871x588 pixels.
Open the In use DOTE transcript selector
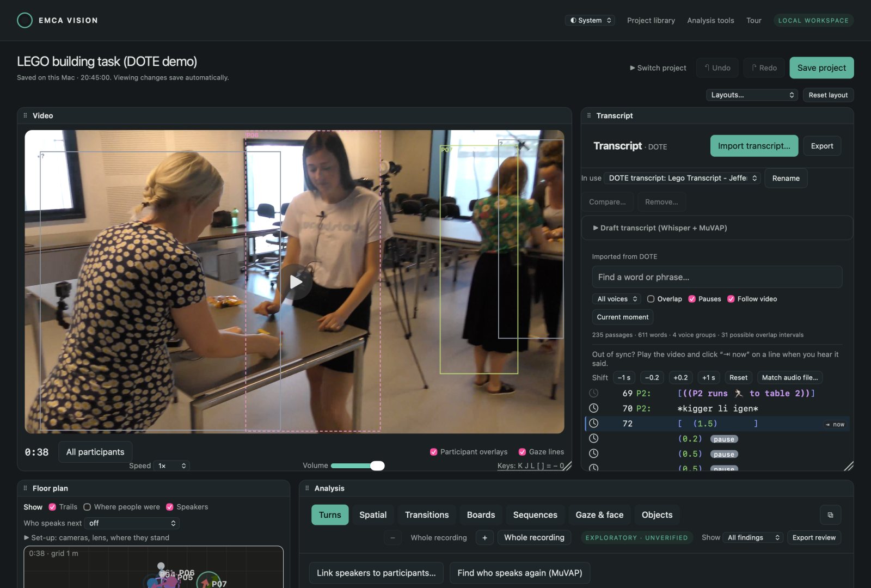click(682, 178)
